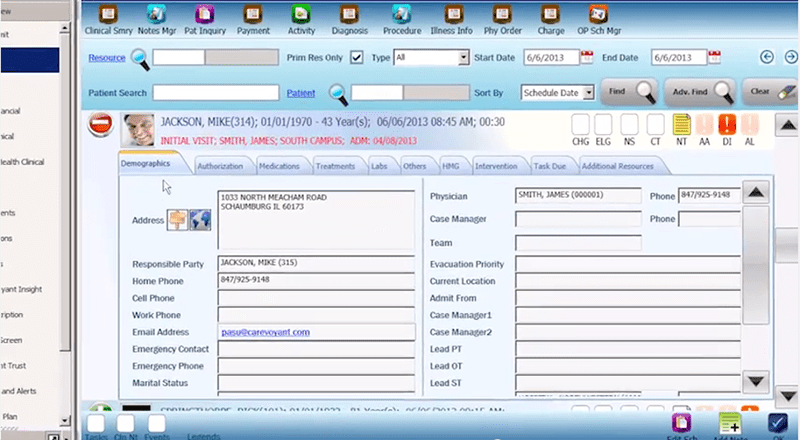The height and width of the screenshot is (440, 800).
Task: Click the DI alert icon
Action: (x=727, y=124)
